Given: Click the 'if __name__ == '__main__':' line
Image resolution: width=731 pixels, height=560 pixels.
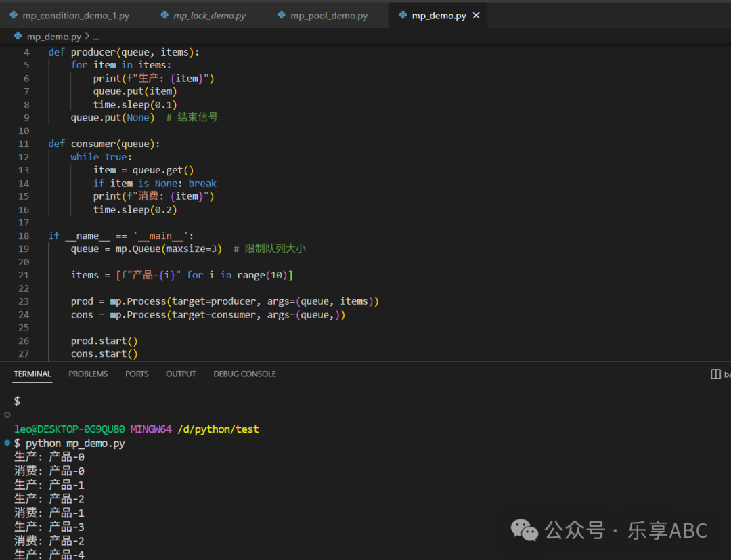Looking at the screenshot, I should tap(120, 236).
